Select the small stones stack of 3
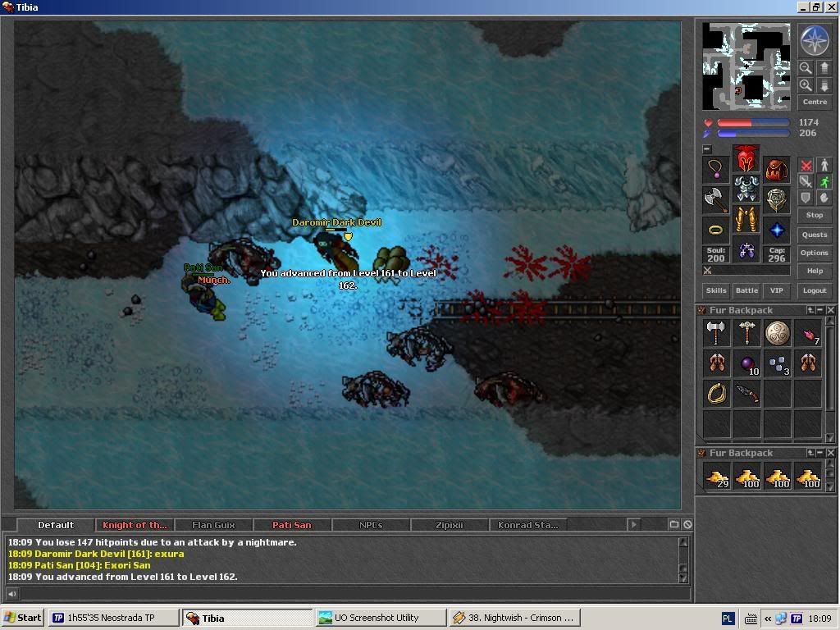The width and height of the screenshot is (840, 630). tap(777, 363)
